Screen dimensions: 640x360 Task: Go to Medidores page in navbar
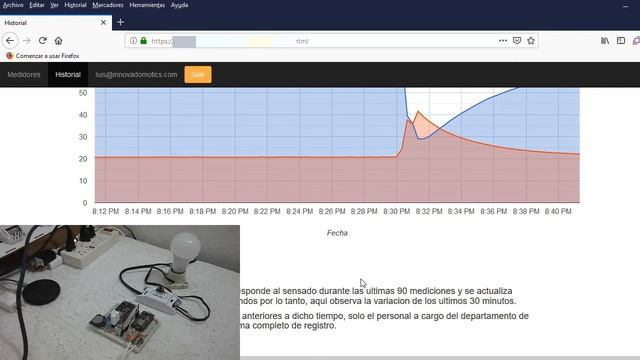tap(24, 75)
